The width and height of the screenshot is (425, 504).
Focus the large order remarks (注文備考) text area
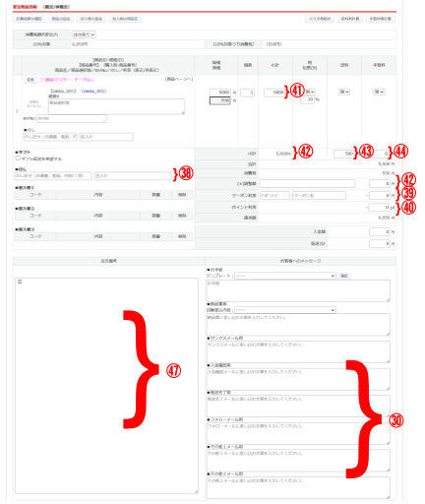pyautogui.click(x=106, y=386)
